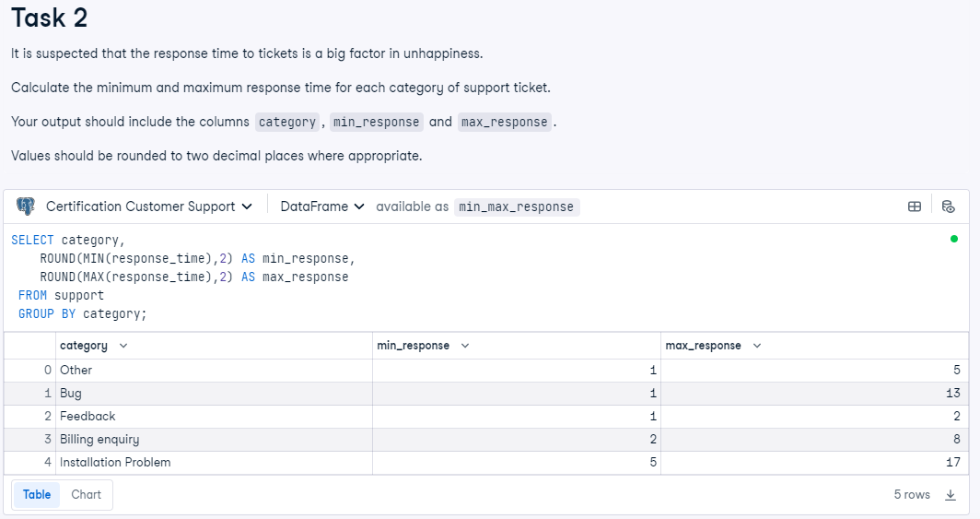Click the Billing enquiry row cell

99,439
